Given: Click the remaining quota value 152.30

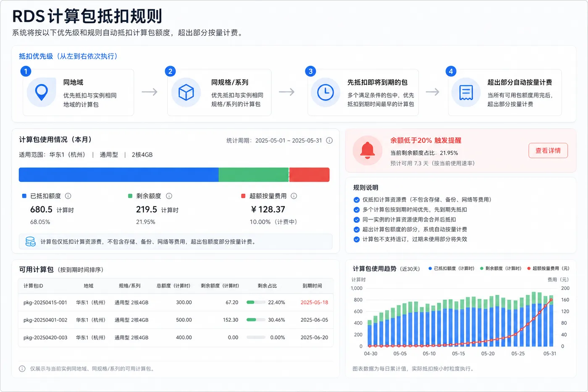Looking at the screenshot, I should [x=231, y=320].
